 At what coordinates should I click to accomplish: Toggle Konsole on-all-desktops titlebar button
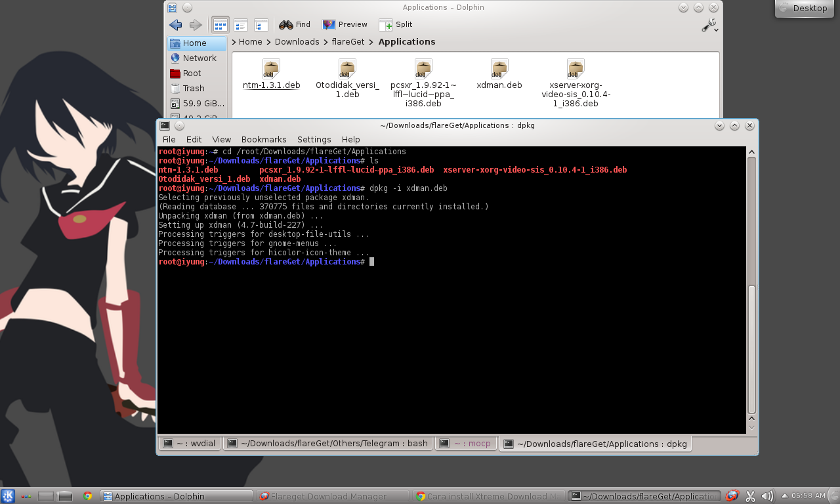point(180,125)
